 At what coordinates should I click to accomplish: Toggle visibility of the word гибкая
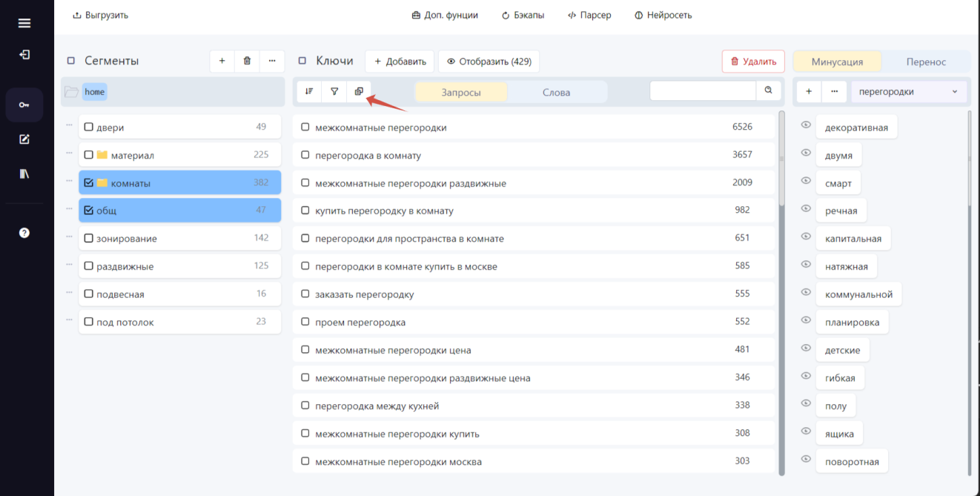806,376
